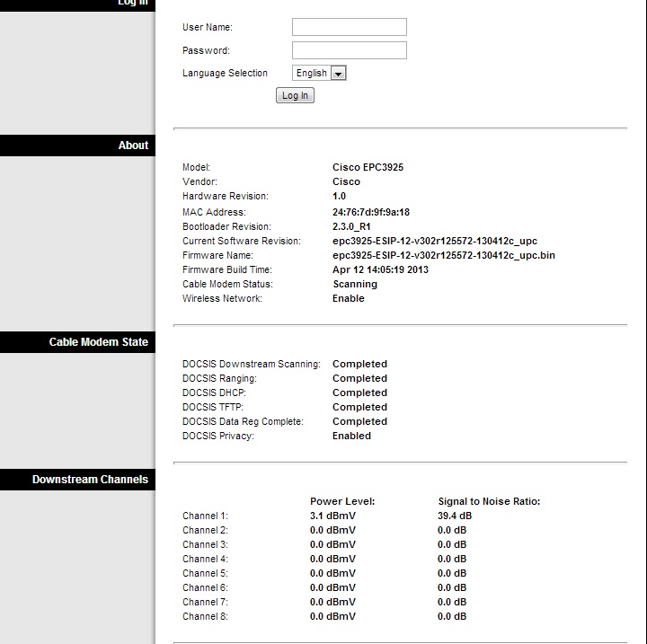Click the Firmware Name .bin value
Screen dimensions: 647x644
pyautogui.click(x=443, y=255)
